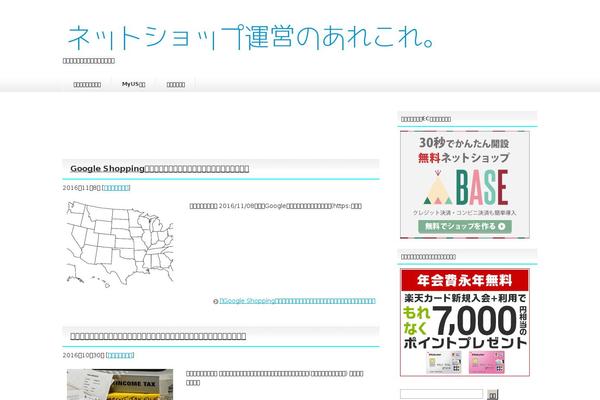
Task: Open the Income Tax thumbnail image
Action: pos(120,384)
